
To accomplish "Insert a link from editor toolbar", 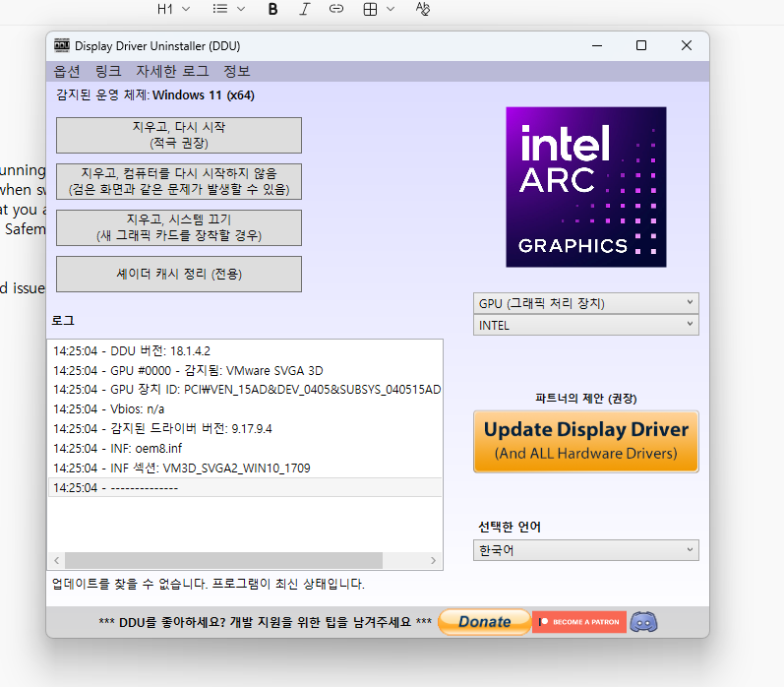I will click(336, 9).
